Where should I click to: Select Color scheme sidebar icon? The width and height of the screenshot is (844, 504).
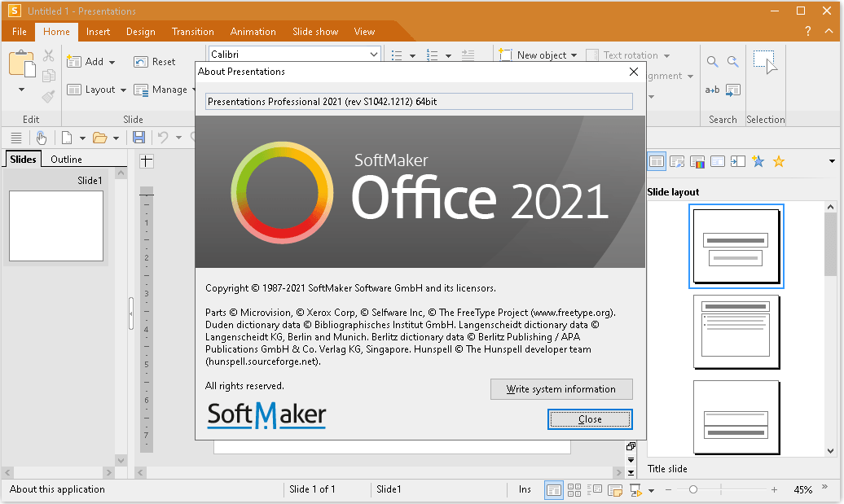[697, 161]
